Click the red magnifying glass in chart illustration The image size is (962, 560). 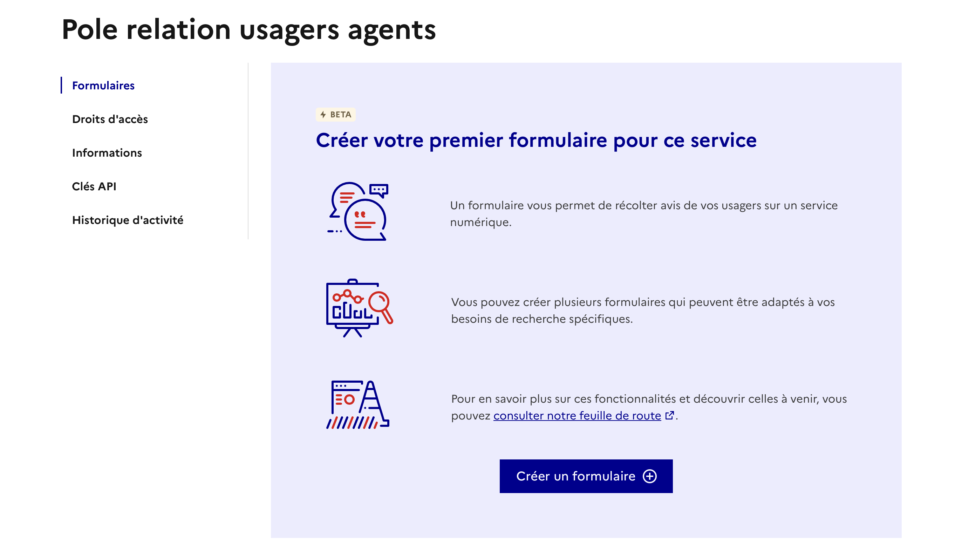381,305
